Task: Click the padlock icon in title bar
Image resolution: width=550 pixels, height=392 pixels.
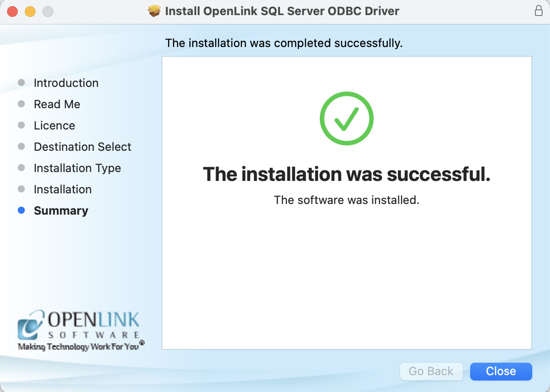Action: 538,11
